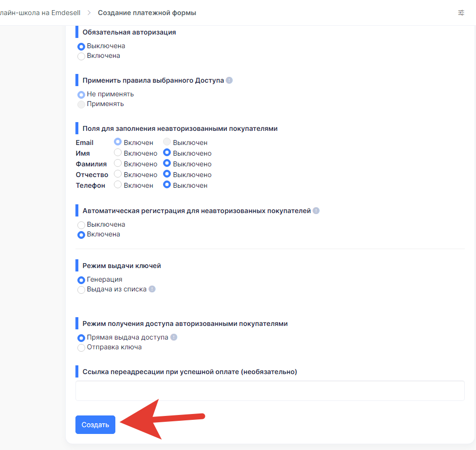The image size is (476, 450).
Task: Select Отправка ключа access mode
Action: (x=81, y=347)
